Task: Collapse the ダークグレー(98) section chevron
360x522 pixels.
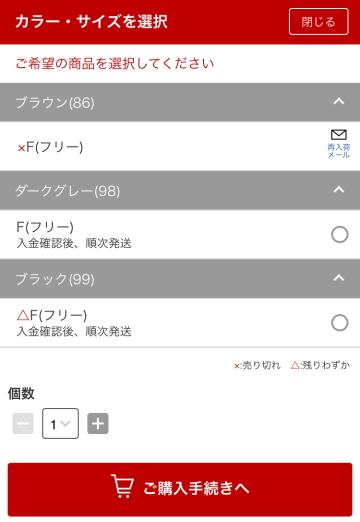Action: [x=339, y=190]
